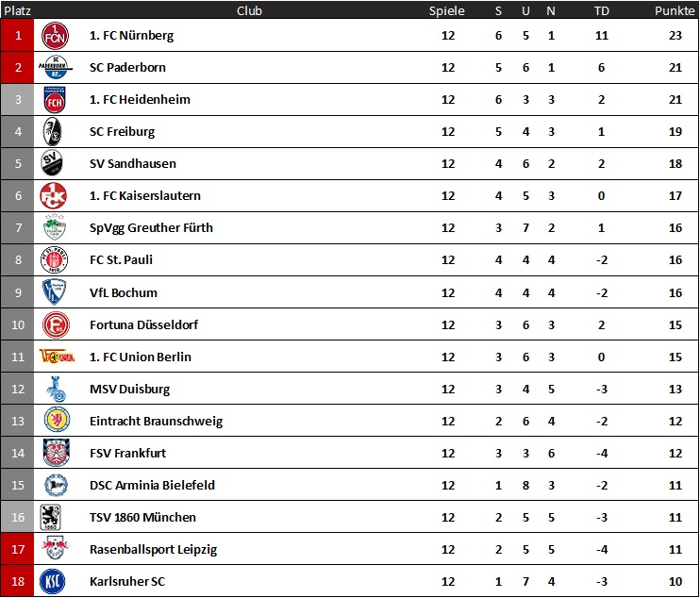Click MSV Duisburg's points value 13
This screenshot has width=700, height=598.
pyautogui.click(x=675, y=390)
